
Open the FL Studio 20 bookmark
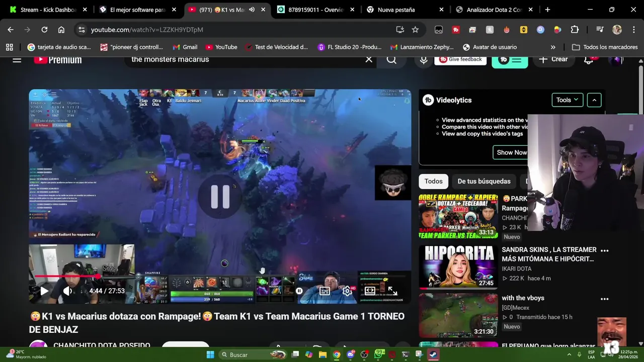click(350, 47)
